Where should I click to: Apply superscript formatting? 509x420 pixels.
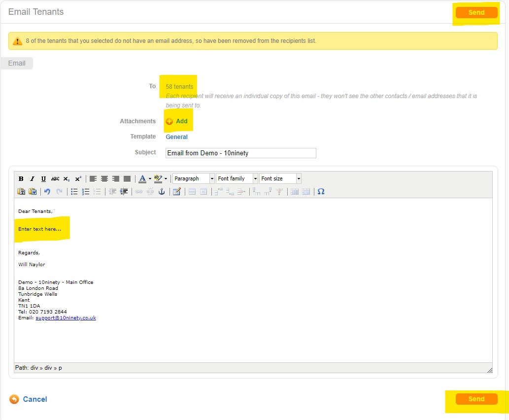coord(78,178)
